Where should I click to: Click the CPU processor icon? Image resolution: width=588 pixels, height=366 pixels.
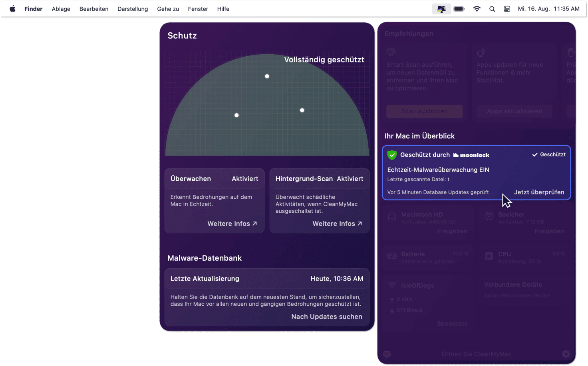(x=489, y=256)
